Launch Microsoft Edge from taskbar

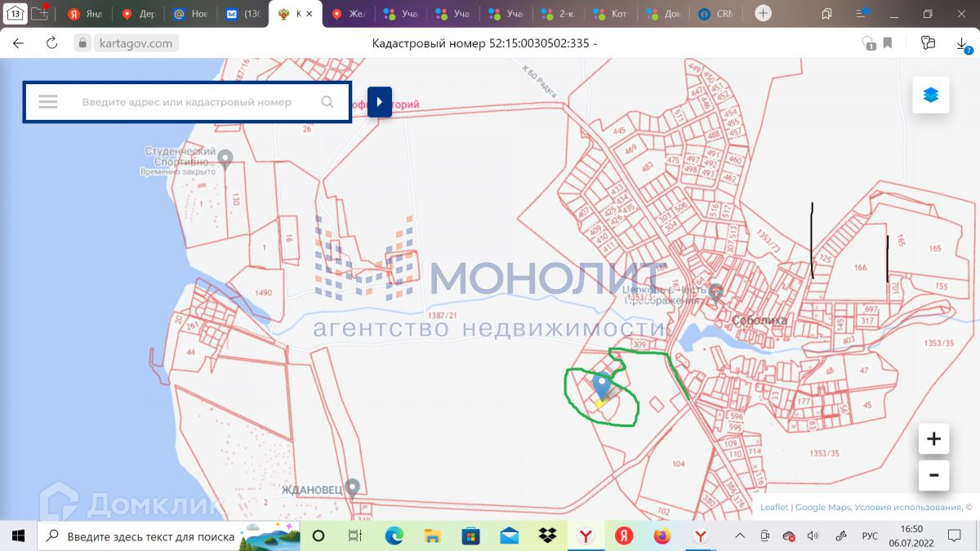pos(394,536)
